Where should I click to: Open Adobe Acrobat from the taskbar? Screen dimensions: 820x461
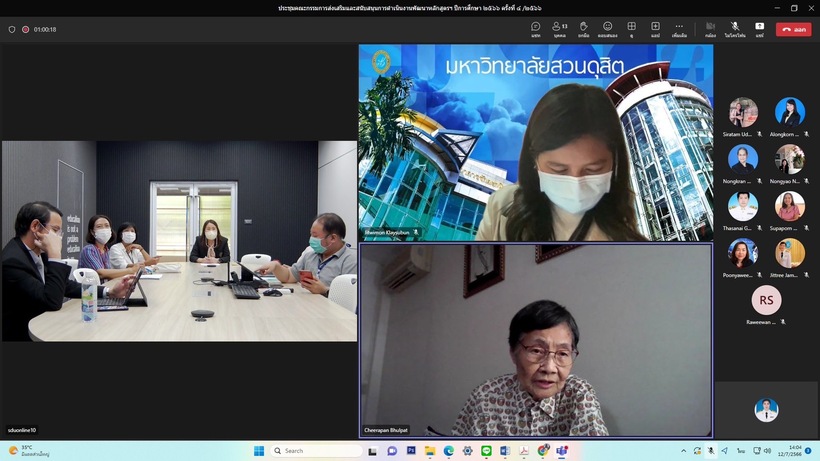pos(523,451)
